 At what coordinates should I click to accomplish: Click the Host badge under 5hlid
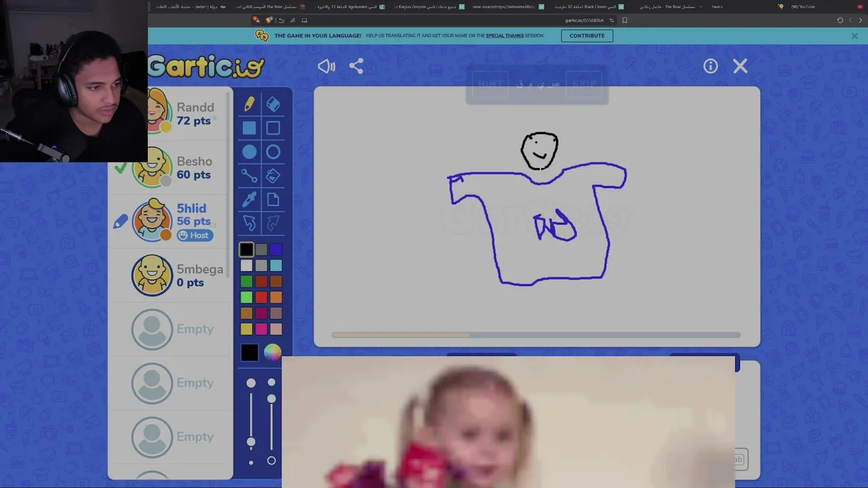click(x=195, y=235)
